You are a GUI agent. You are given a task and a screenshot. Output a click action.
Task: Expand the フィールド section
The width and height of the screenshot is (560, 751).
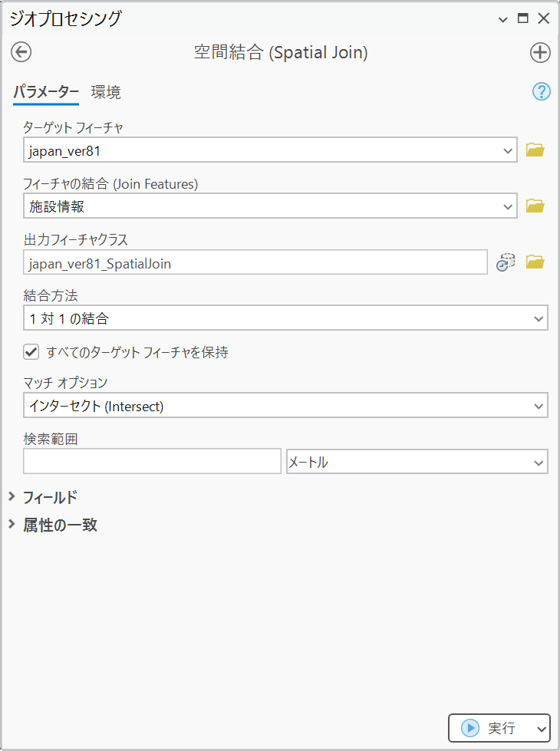(12, 497)
